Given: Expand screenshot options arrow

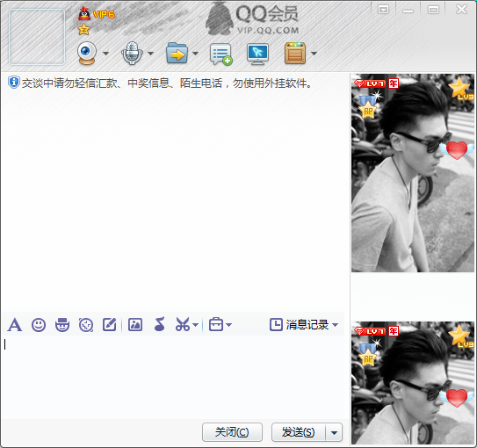Looking at the screenshot, I should click(196, 325).
